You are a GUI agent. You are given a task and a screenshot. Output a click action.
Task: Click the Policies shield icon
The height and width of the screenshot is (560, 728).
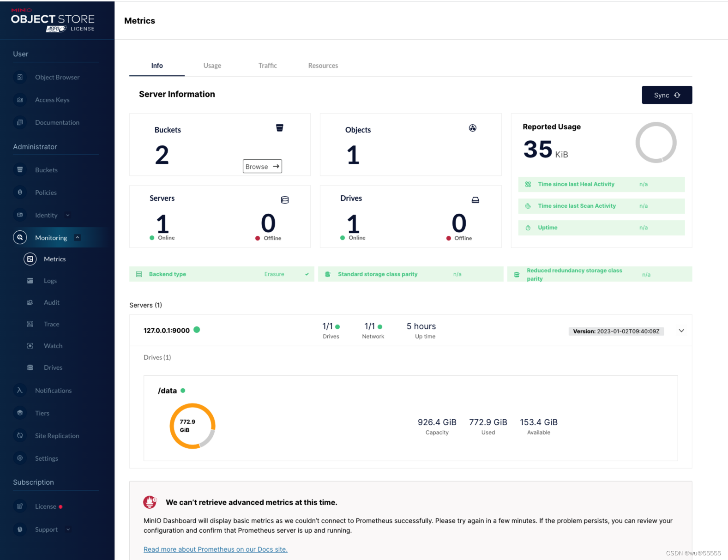pos(20,193)
